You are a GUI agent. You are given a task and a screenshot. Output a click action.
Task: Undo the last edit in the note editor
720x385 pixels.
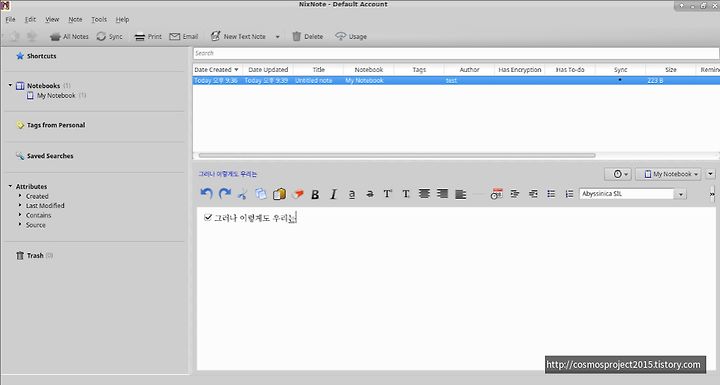[206, 194]
